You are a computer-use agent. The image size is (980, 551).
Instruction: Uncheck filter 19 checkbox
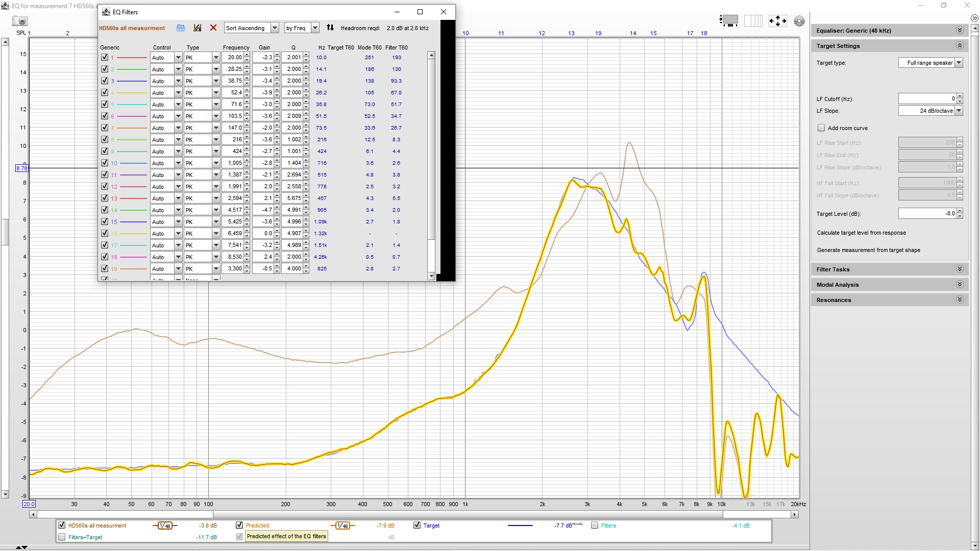(105, 269)
